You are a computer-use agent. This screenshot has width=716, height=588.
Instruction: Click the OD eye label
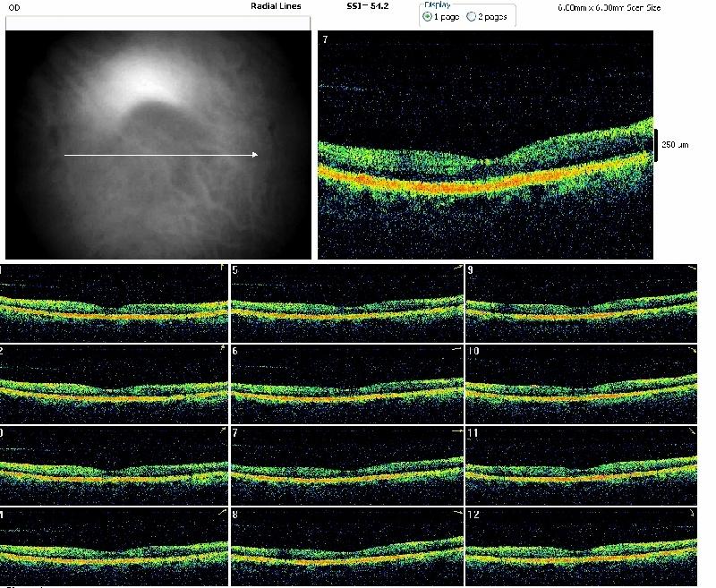point(14,6)
